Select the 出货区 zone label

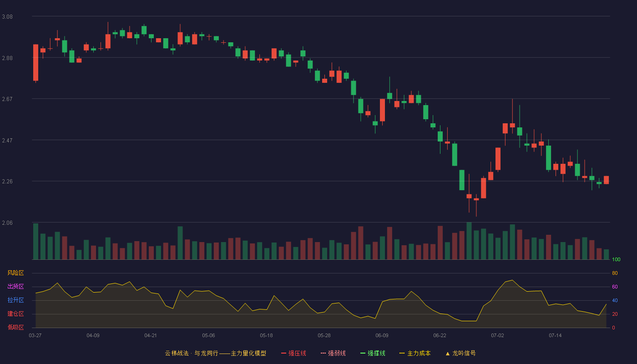click(15, 286)
